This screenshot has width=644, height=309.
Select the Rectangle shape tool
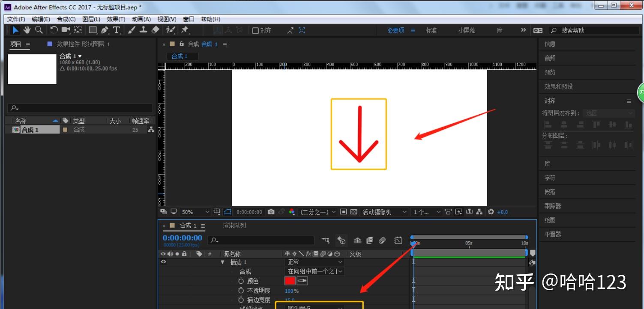pyautogui.click(x=93, y=30)
